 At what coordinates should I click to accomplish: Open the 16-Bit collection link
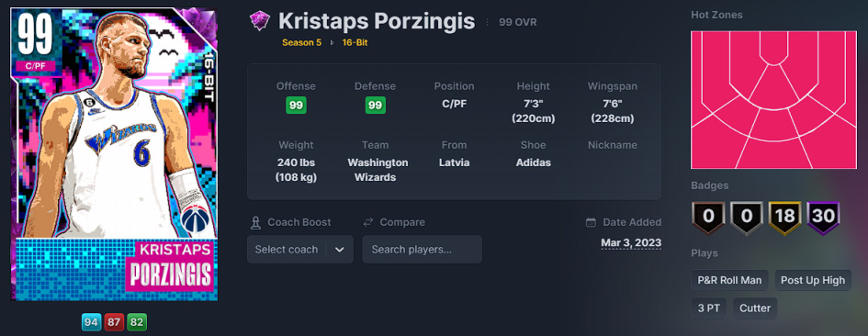(x=355, y=42)
